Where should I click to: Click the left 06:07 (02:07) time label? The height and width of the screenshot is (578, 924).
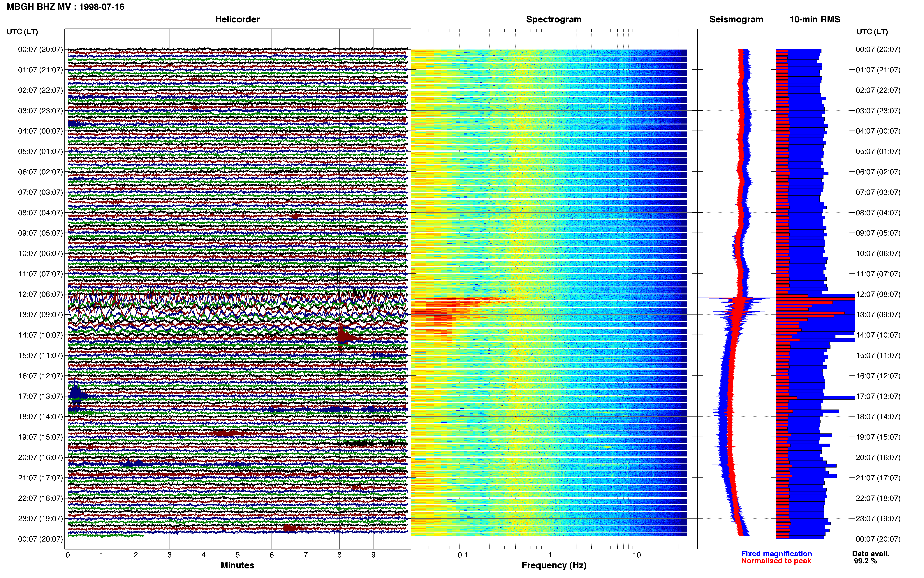(41, 172)
